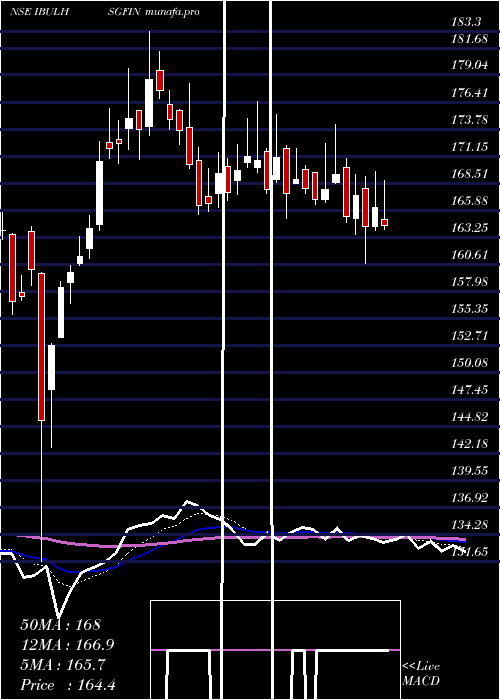Screen dimensions: 500x700
Task: Click the Price : 164.4 readout
Action: pyautogui.click(x=68, y=685)
